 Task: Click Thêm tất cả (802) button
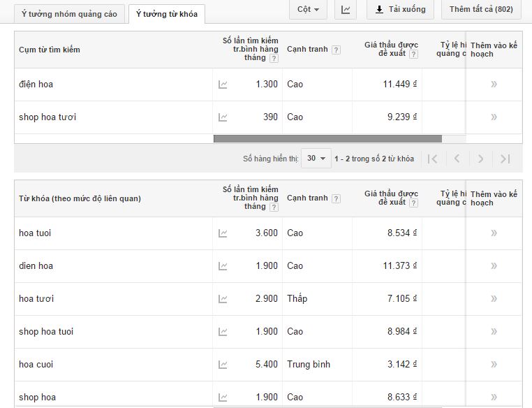481,10
